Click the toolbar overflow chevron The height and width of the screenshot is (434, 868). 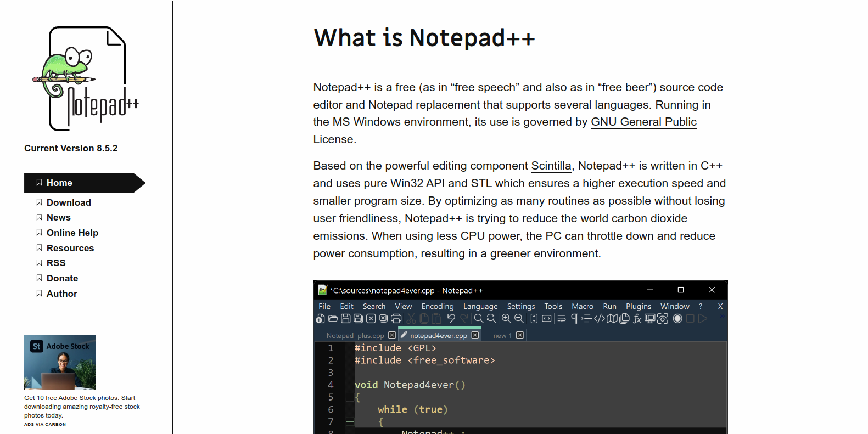(723, 316)
